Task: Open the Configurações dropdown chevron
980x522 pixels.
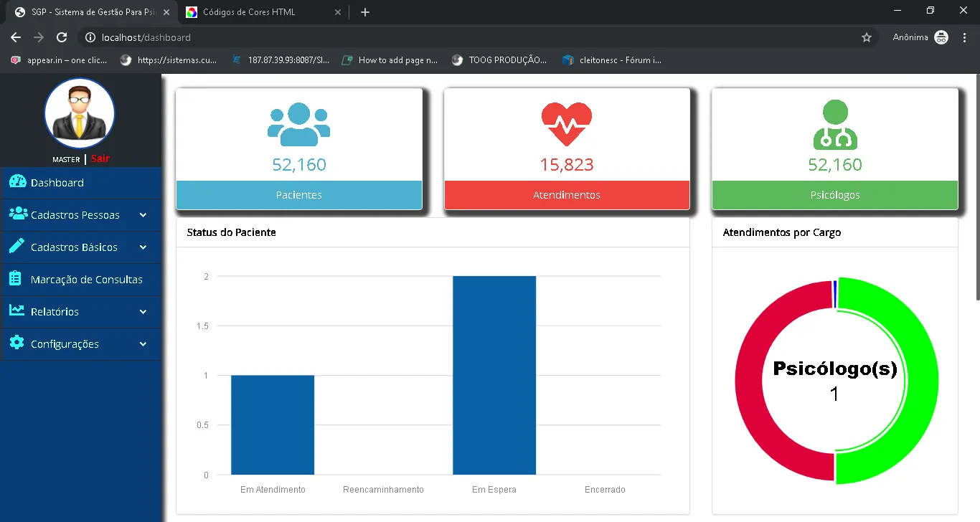Action: (x=143, y=344)
